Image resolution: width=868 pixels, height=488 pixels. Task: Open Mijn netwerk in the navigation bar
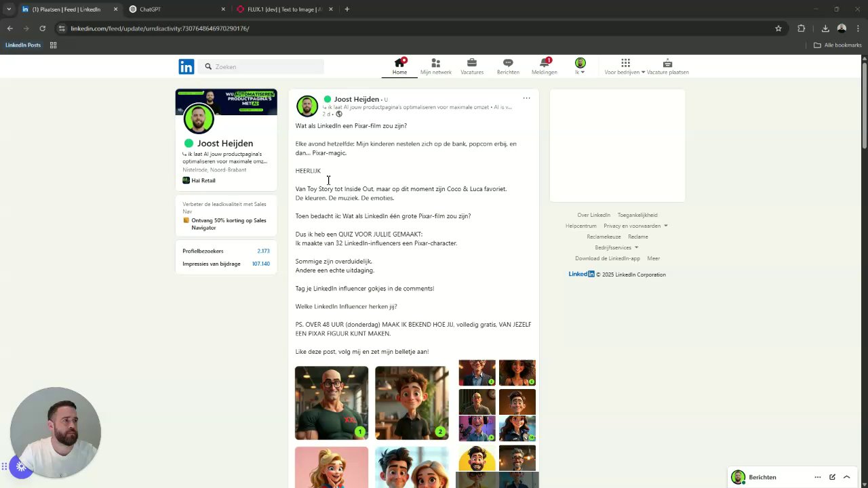(x=435, y=66)
